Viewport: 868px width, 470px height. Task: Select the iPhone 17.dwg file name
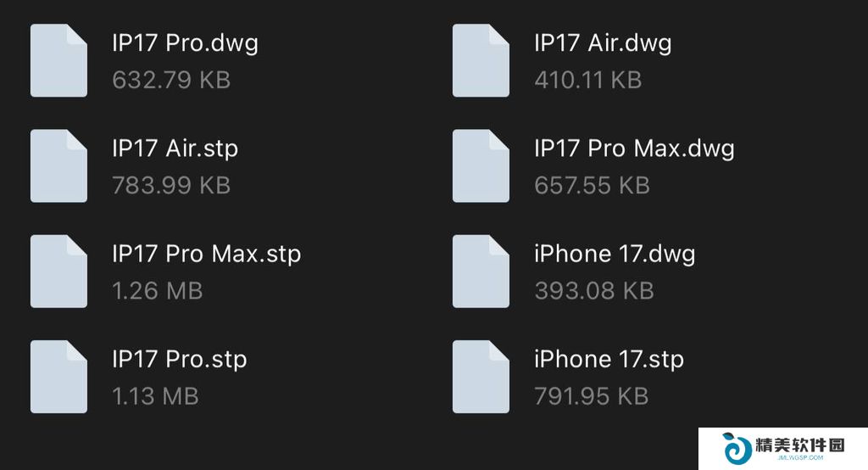coord(615,255)
